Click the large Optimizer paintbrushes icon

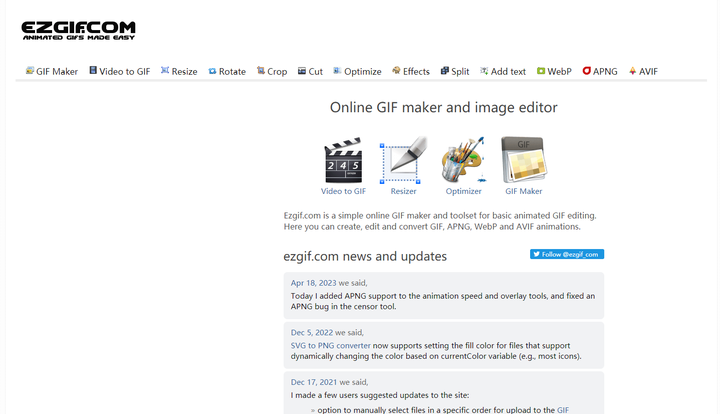[463, 160]
